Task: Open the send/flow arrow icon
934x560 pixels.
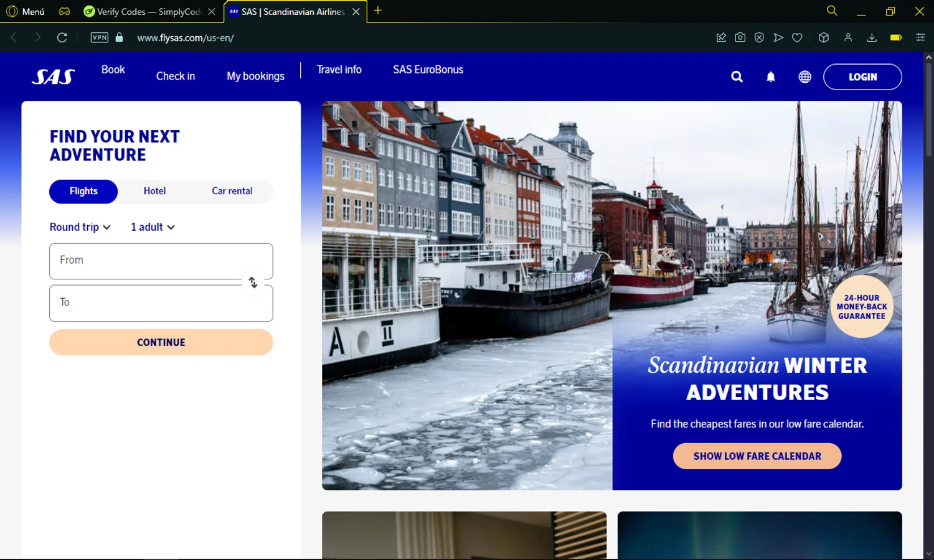Action: pyautogui.click(x=778, y=37)
